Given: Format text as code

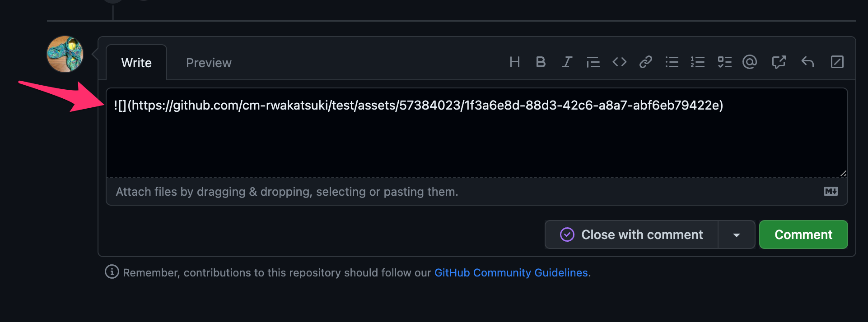Looking at the screenshot, I should (619, 62).
